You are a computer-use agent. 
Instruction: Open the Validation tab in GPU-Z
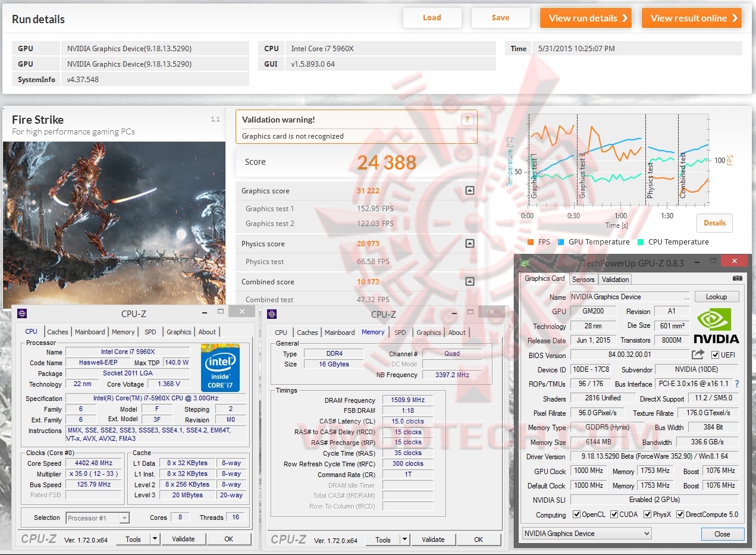coord(615,279)
